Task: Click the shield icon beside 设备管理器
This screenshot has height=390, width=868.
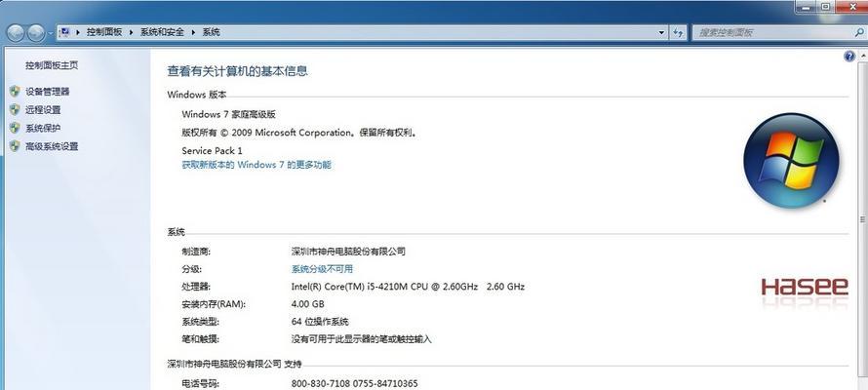Action: pos(15,92)
